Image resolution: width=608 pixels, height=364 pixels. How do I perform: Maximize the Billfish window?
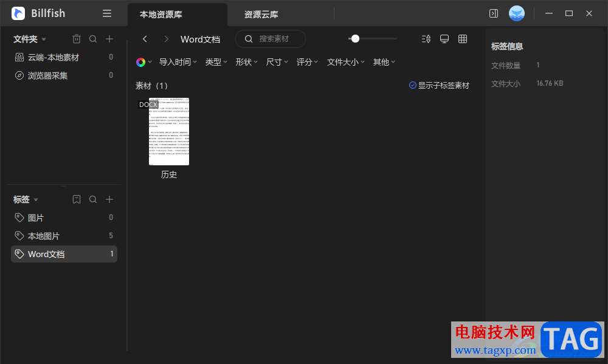coord(569,13)
